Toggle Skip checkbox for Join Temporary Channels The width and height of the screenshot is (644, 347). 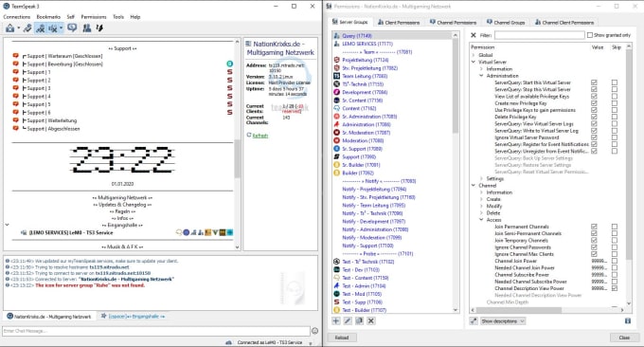tap(615, 240)
